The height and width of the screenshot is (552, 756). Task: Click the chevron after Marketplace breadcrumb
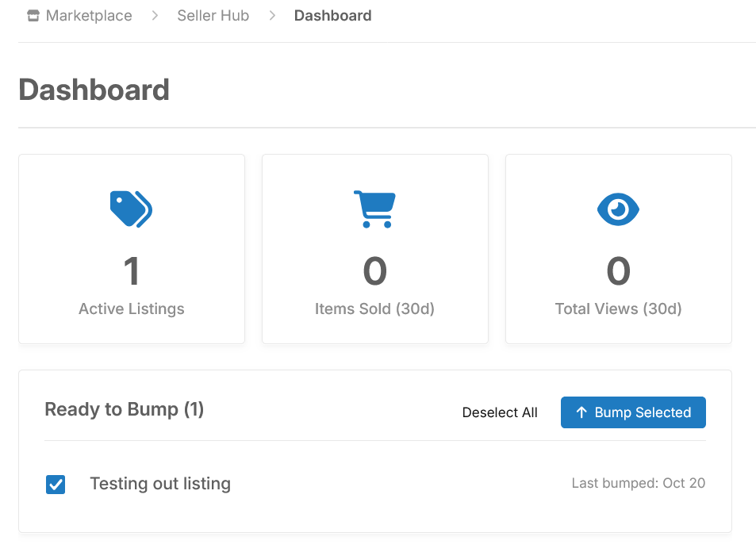(x=155, y=16)
